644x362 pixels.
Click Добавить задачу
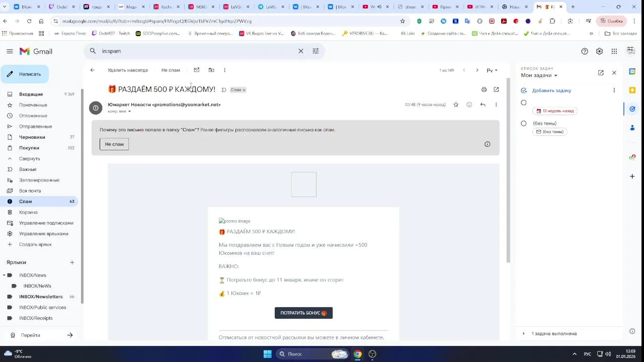551,90
